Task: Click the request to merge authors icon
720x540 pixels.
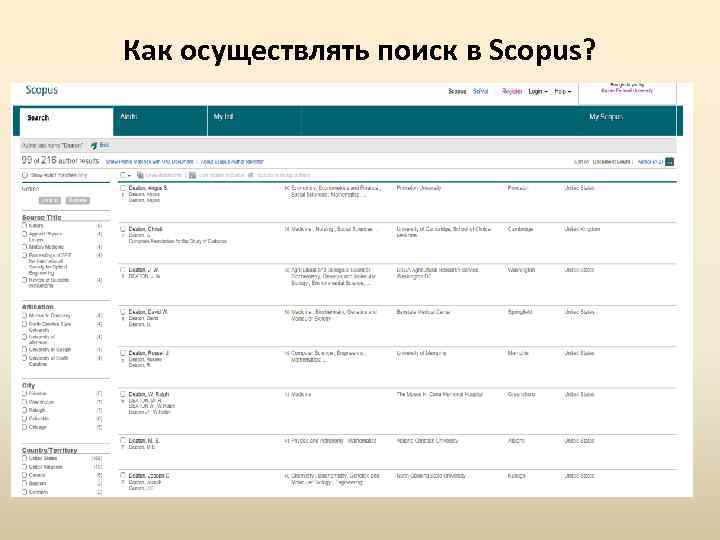Action: [251, 175]
